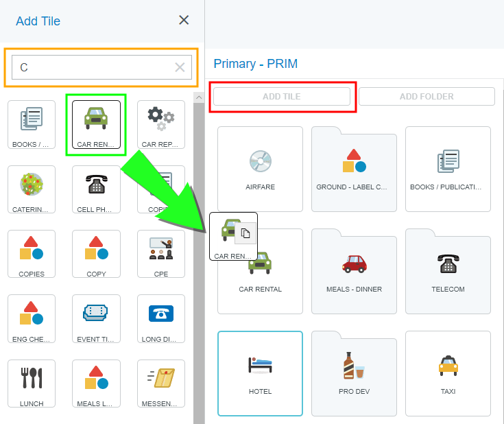This screenshot has width=504, height=424.
Task: Click the ADD FOLDER button
Action: (x=427, y=97)
